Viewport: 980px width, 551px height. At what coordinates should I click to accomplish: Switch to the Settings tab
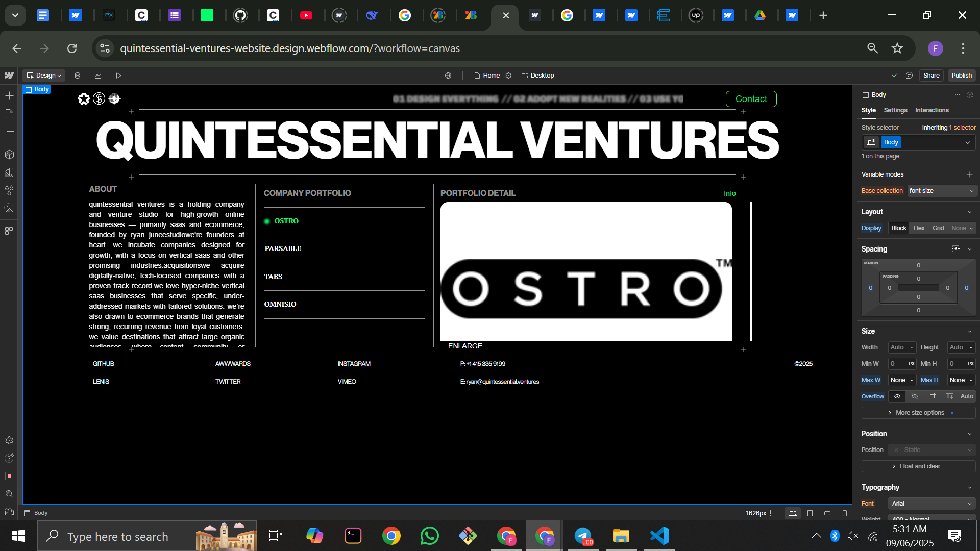pyautogui.click(x=895, y=110)
